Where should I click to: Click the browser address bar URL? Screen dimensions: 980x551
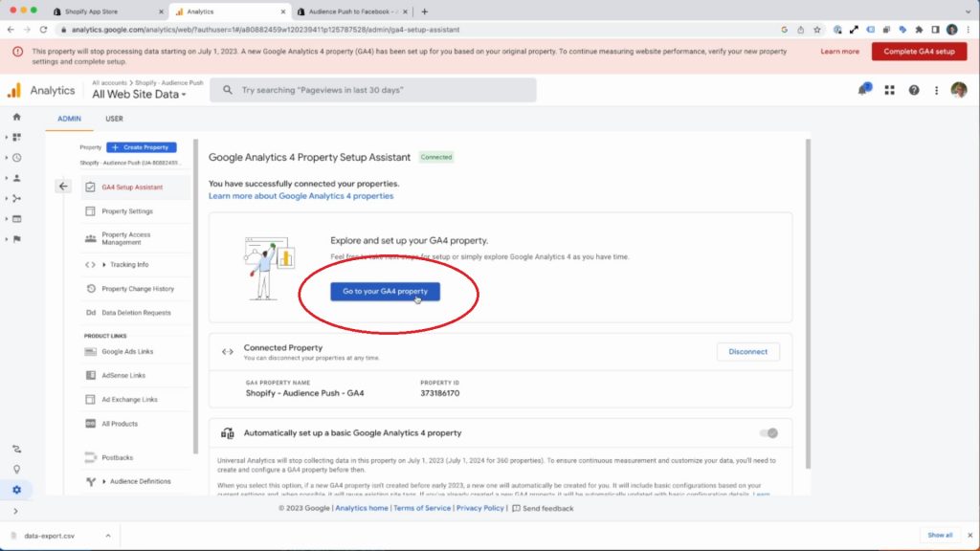click(x=265, y=30)
